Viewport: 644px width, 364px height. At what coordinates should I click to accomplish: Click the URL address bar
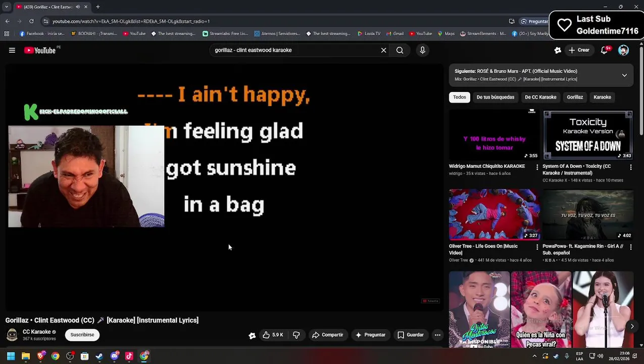coord(273,21)
